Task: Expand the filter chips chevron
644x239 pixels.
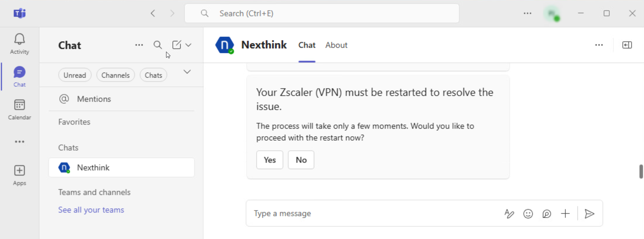Action: point(187,72)
